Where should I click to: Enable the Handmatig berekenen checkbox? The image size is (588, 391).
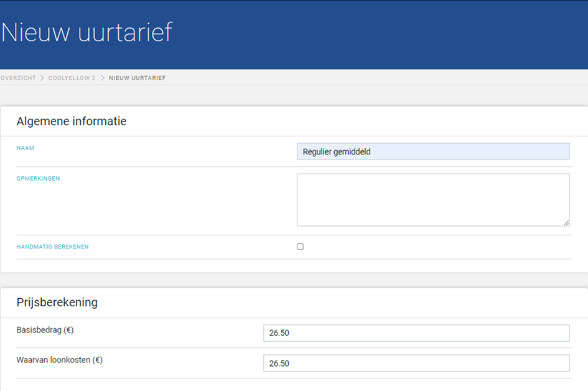(x=301, y=247)
